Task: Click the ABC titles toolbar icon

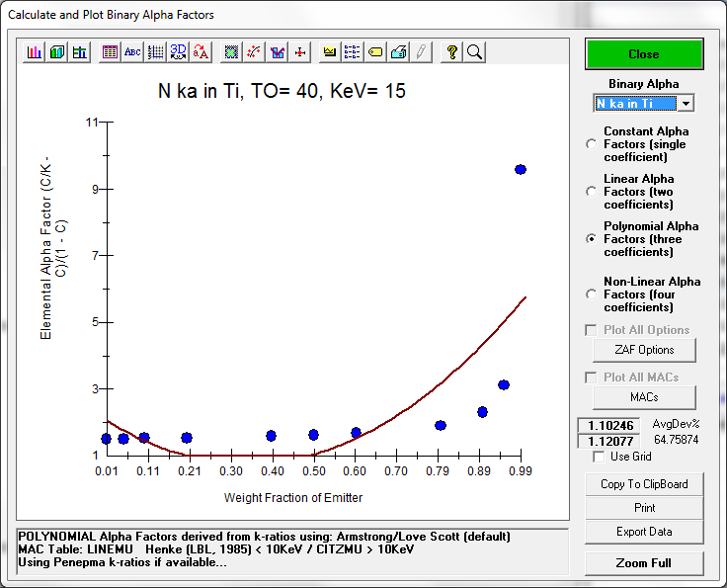Action: [132, 52]
